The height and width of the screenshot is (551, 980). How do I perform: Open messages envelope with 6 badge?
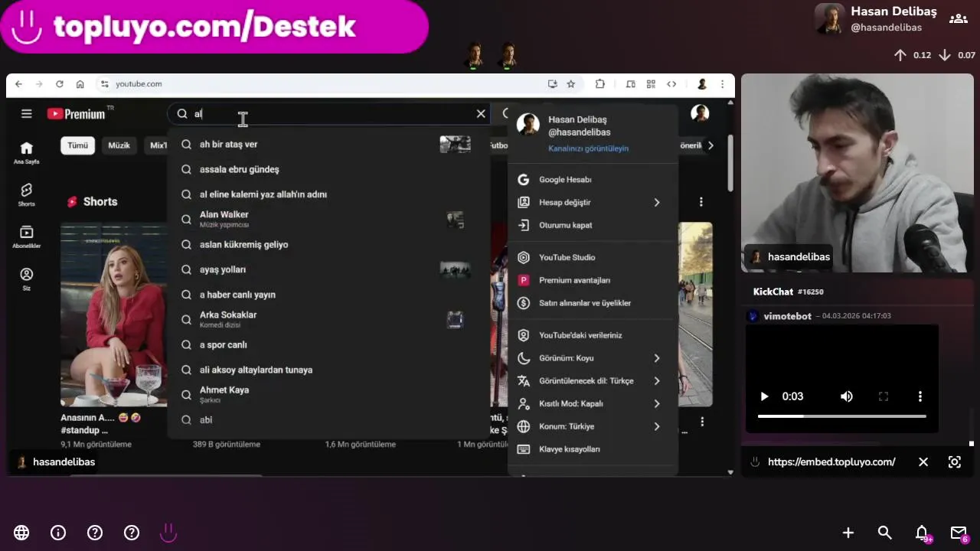pyautogui.click(x=959, y=533)
